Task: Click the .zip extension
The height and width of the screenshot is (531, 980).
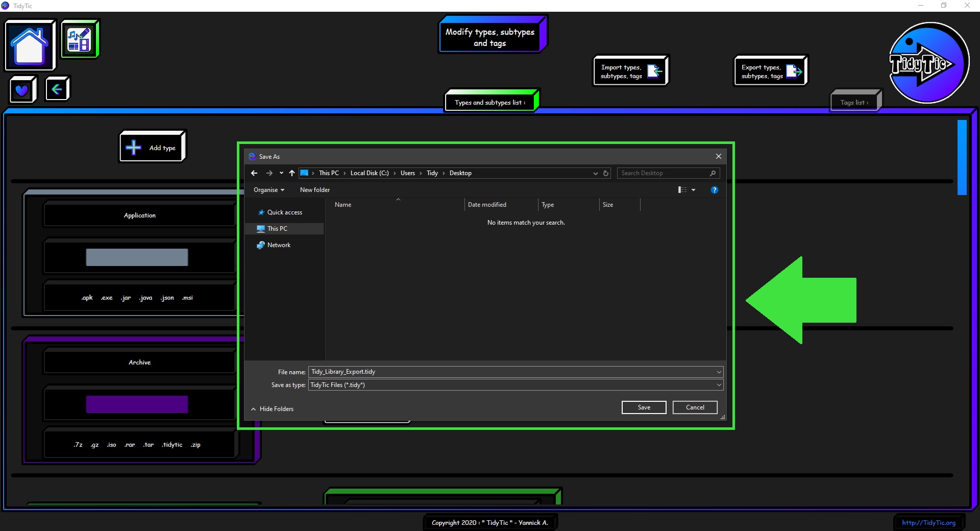Action: click(195, 445)
